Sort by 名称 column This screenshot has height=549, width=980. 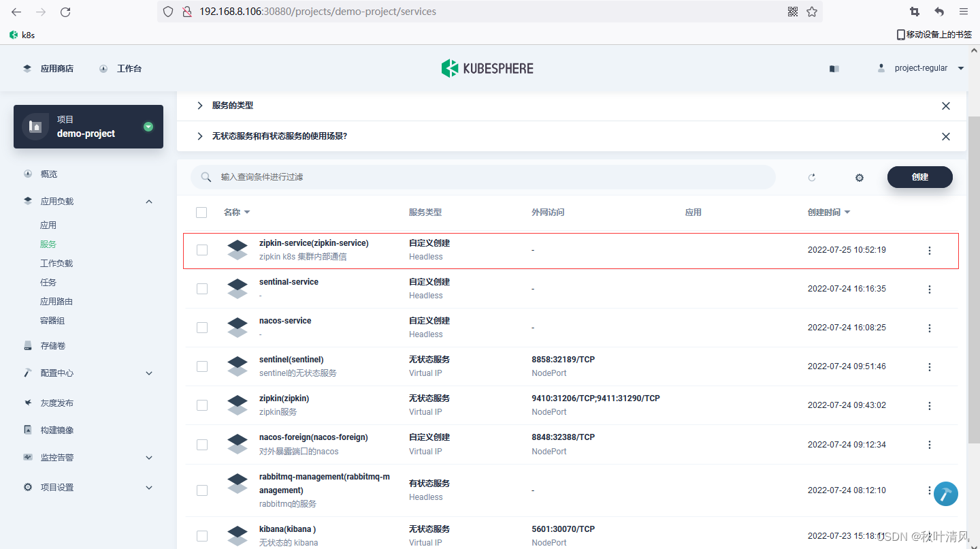point(237,213)
